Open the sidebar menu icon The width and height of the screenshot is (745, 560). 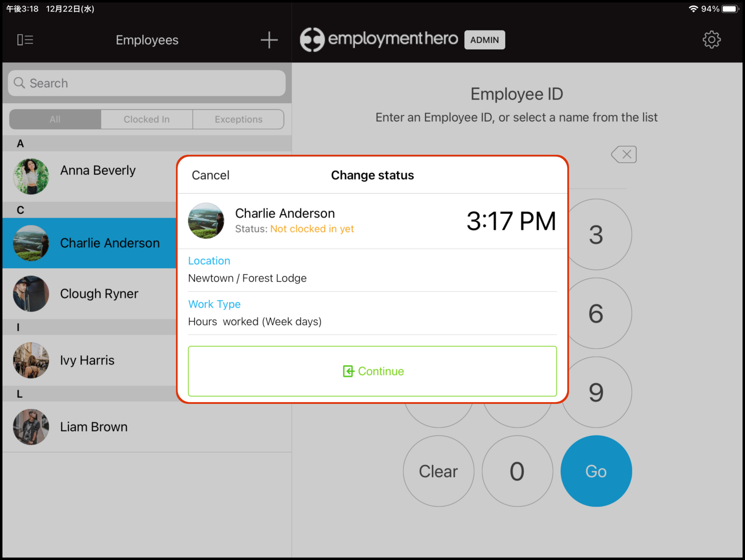pyautogui.click(x=25, y=39)
